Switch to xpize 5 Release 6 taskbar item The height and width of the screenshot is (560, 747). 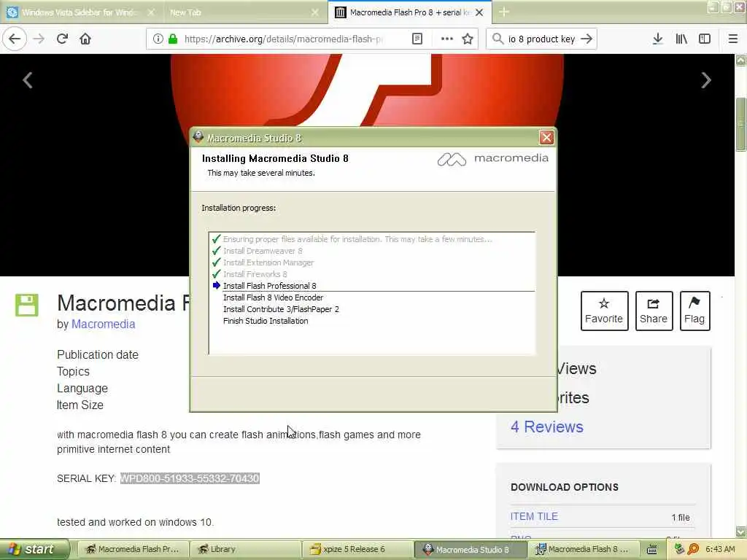pyautogui.click(x=357, y=549)
